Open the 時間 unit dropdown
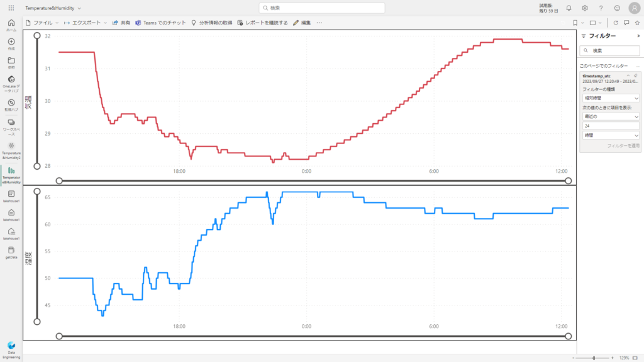 (x=609, y=135)
